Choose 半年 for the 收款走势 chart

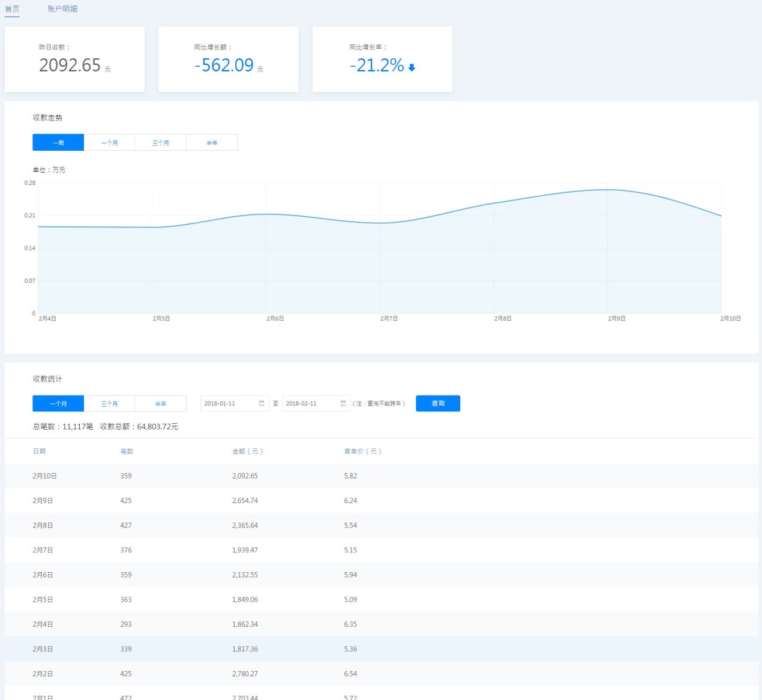click(212, 143)
